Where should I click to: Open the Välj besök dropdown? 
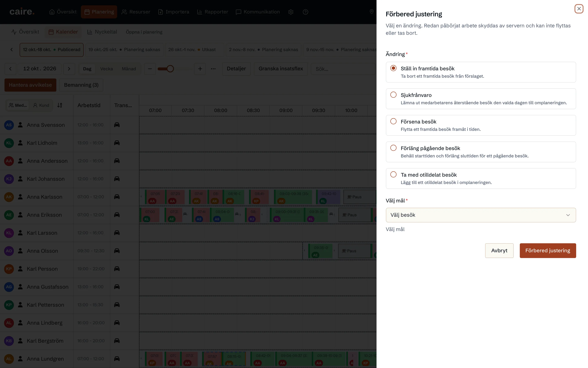tap(481, 215)
